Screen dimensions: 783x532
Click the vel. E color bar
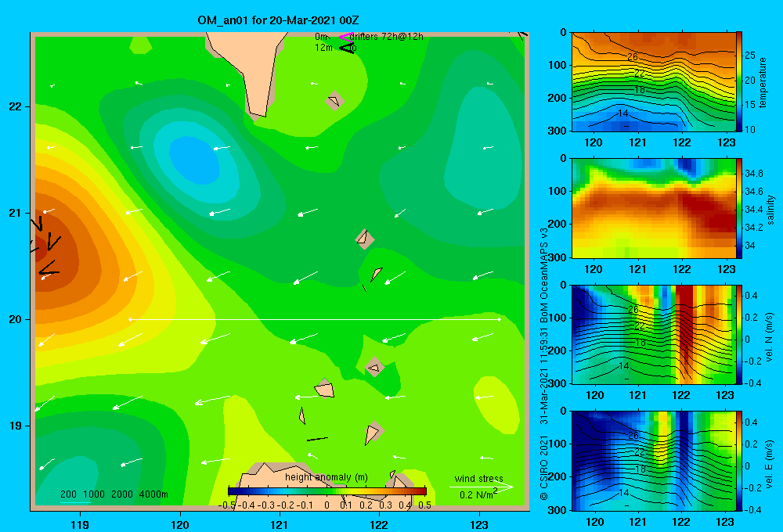tap(739, 461)
